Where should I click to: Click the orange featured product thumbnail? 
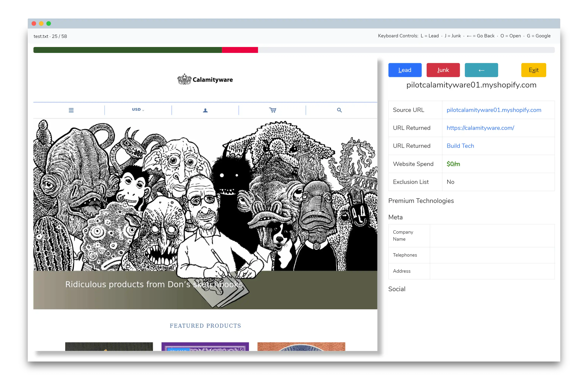[x=301, y=347]
